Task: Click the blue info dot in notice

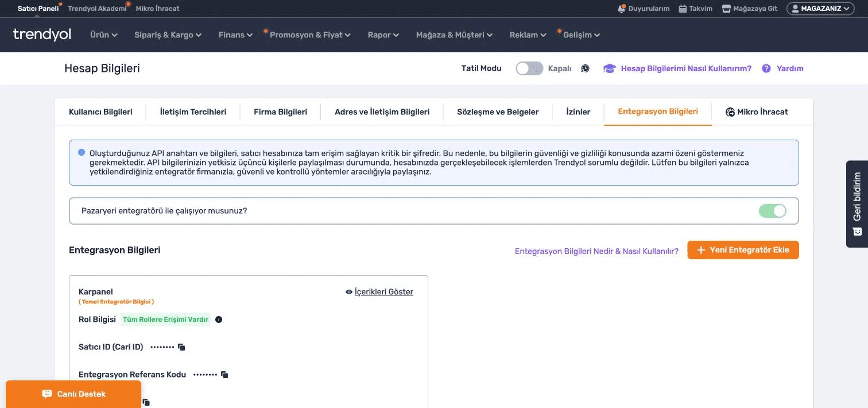Action: point(82,153)
